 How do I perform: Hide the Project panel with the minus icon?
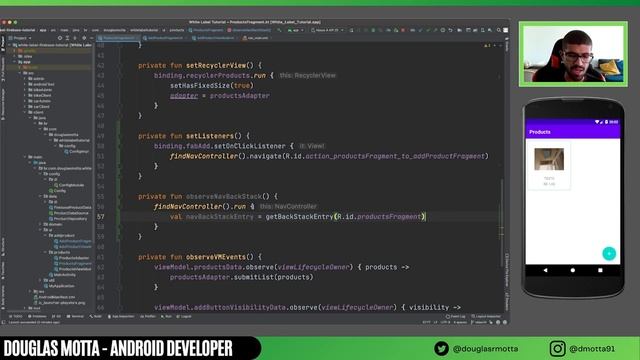(91, 38)
